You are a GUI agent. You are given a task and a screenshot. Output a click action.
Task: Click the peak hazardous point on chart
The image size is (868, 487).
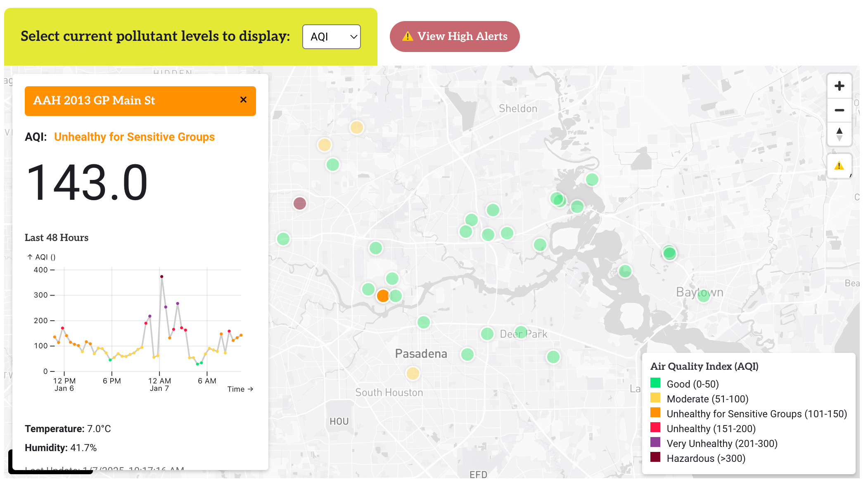click(161, 277)
